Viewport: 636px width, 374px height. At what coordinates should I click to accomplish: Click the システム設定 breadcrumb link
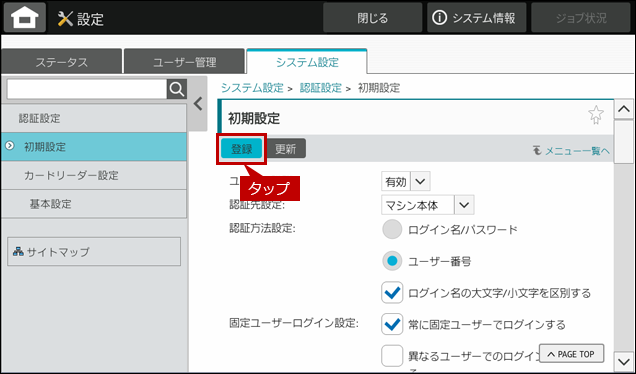(x=252, y=88)
